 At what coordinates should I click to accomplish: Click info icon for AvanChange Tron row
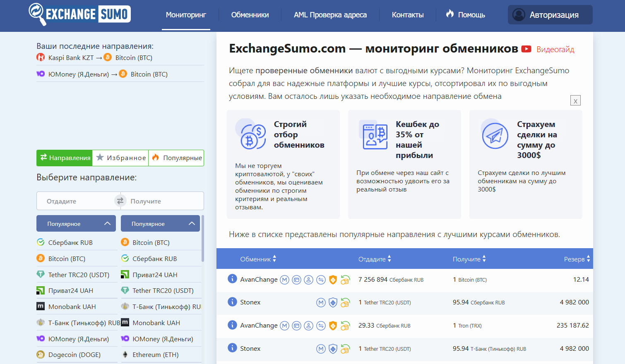click(232, 325)
